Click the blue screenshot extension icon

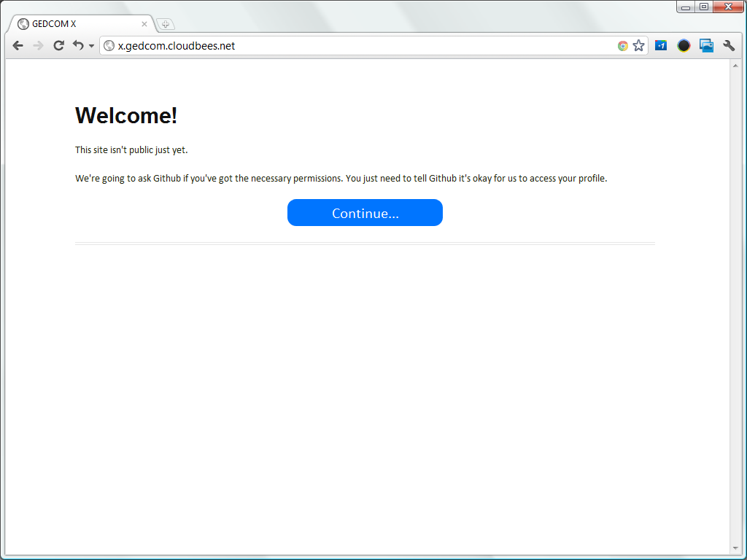point(706,46)
